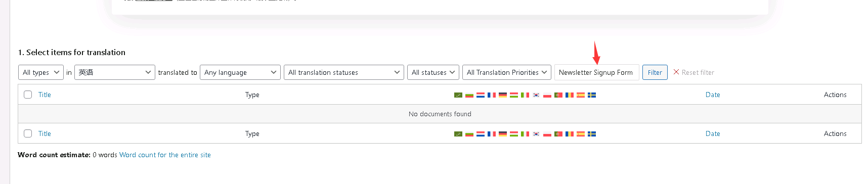Open Word count for the entire site
The height and width of the screenshot is (184, 868).
tap(165, 155)
